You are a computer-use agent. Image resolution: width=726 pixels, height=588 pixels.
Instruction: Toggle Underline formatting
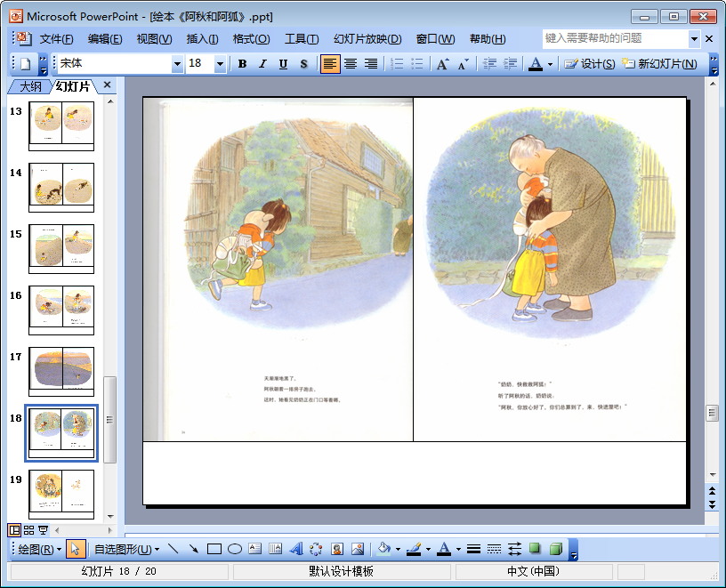(x=283, y=64)
